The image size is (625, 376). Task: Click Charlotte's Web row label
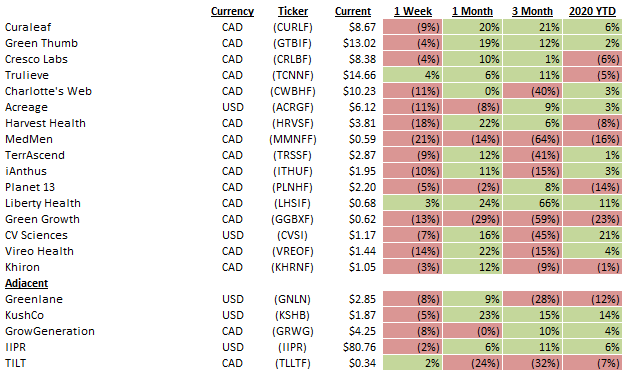coord(48,91)
